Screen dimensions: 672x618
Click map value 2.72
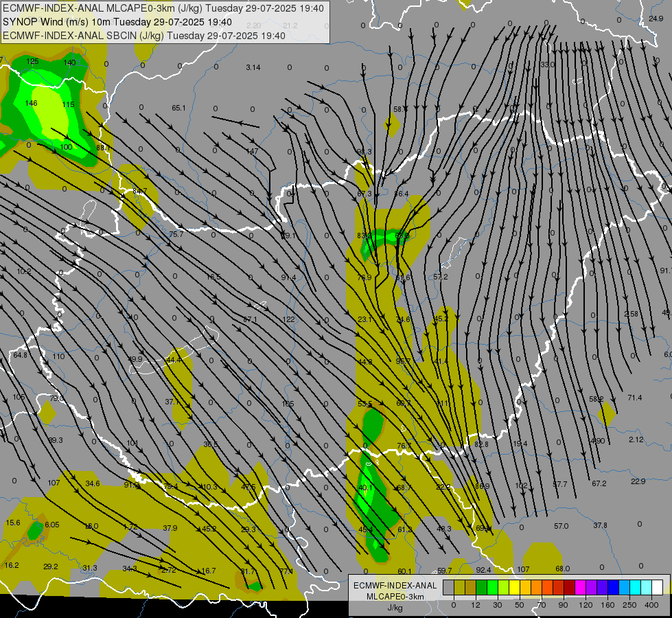pyautogui.click(x=168, y=570)
